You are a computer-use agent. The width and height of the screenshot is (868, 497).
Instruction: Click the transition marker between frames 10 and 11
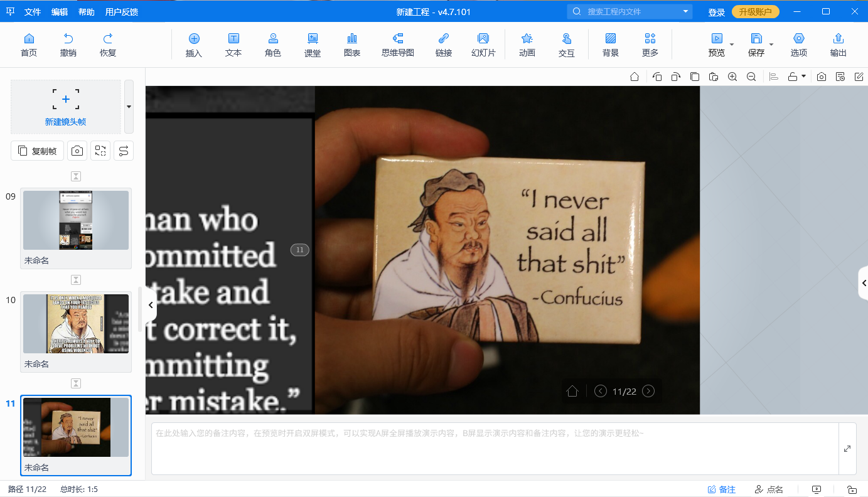76,383
